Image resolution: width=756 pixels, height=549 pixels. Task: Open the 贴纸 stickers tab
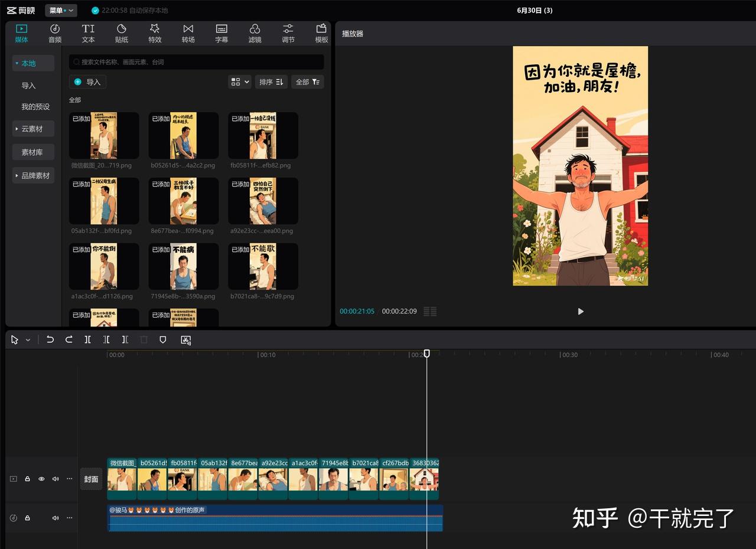coord(122,34)
